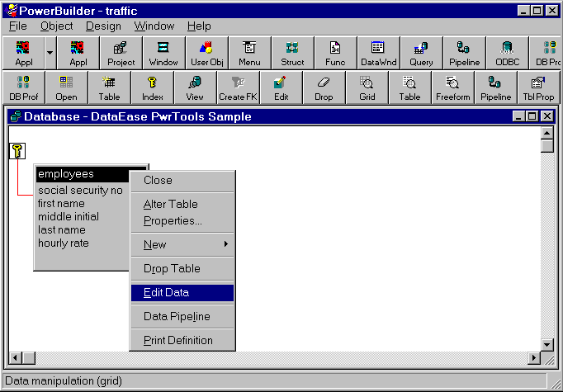Choose Edit Data from the context menu

182,293
